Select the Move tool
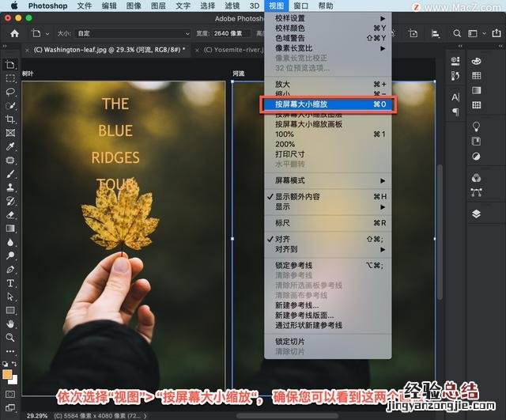The width and height of the screenshot is (506, 420). (10, 65)
